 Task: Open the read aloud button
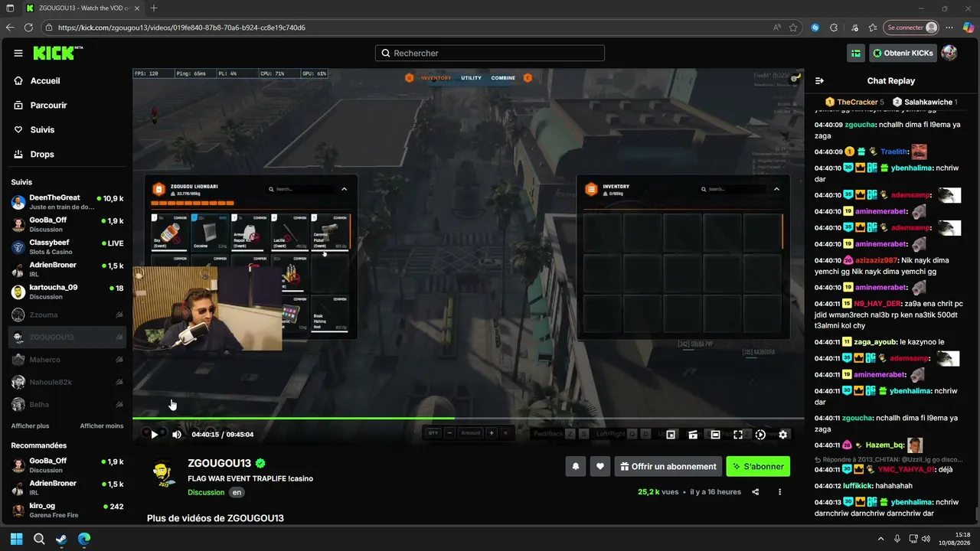pos(777,28)
